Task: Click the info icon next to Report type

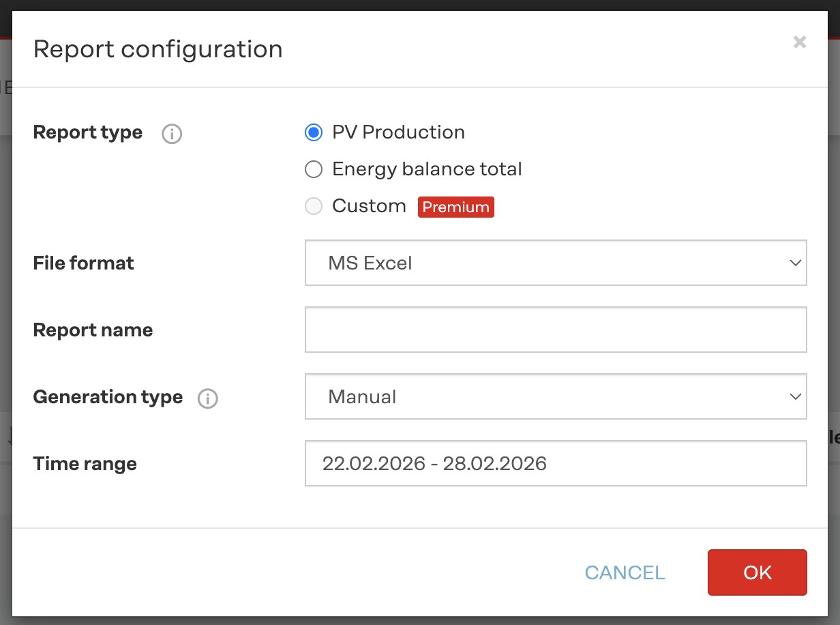Action: point(172,134)
